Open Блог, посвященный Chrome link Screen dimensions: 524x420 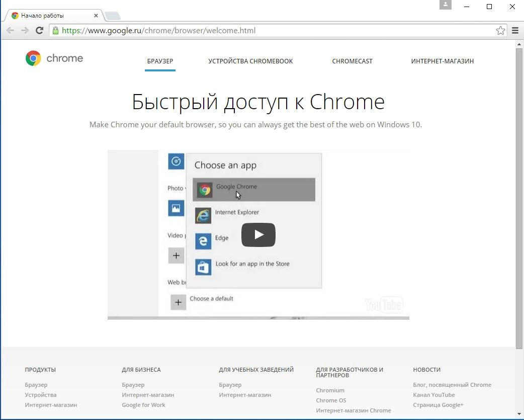tap(452, 385)
